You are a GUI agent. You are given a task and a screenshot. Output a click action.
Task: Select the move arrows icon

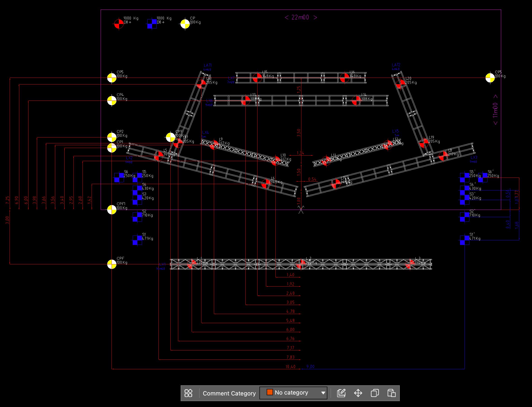click(358, 393)
